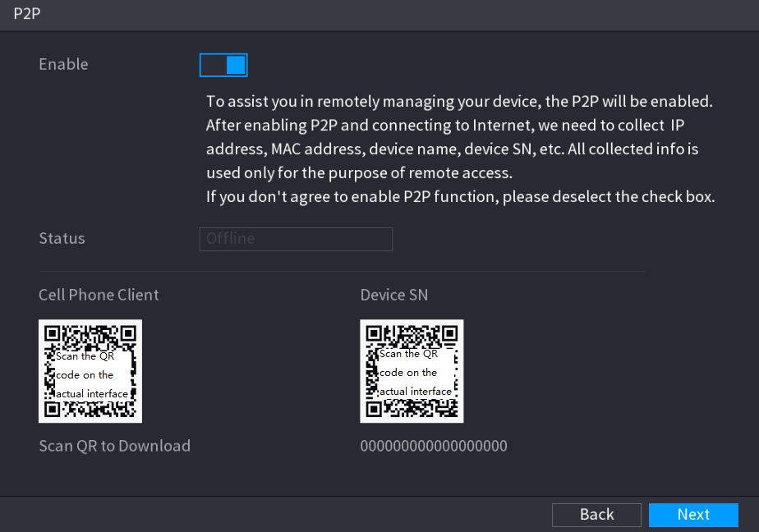The width and height of the screenshot is (759, 532).
Task: Click the Status field showing Offline
Action: point(296,239)
